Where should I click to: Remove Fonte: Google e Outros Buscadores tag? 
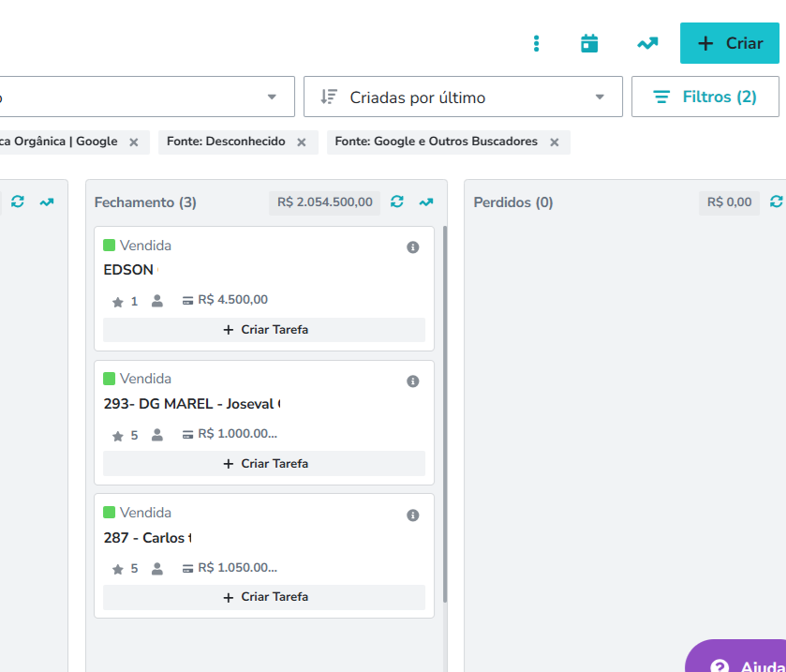click(x=555, y=142)
